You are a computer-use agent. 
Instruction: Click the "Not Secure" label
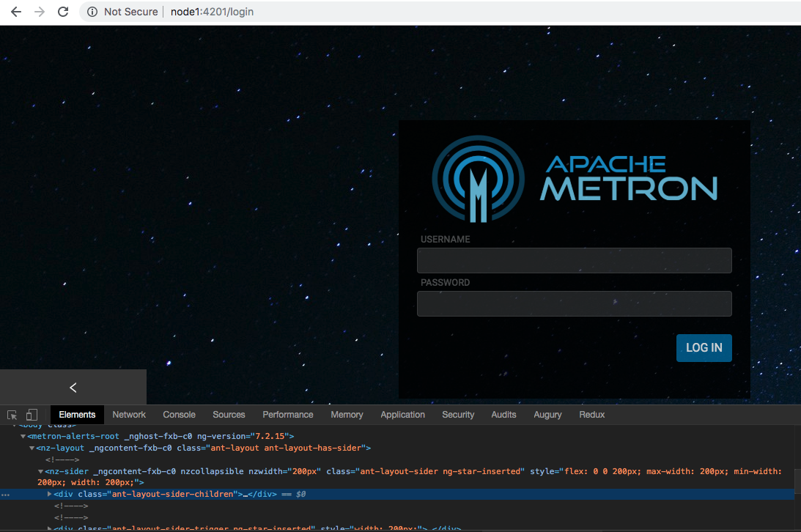tap(130, 12)
